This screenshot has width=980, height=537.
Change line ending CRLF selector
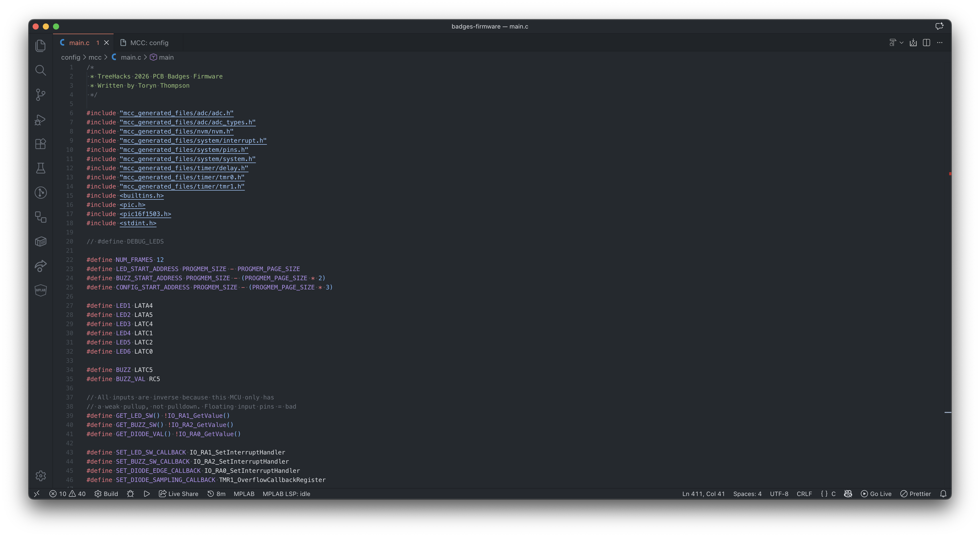point(804,494)
